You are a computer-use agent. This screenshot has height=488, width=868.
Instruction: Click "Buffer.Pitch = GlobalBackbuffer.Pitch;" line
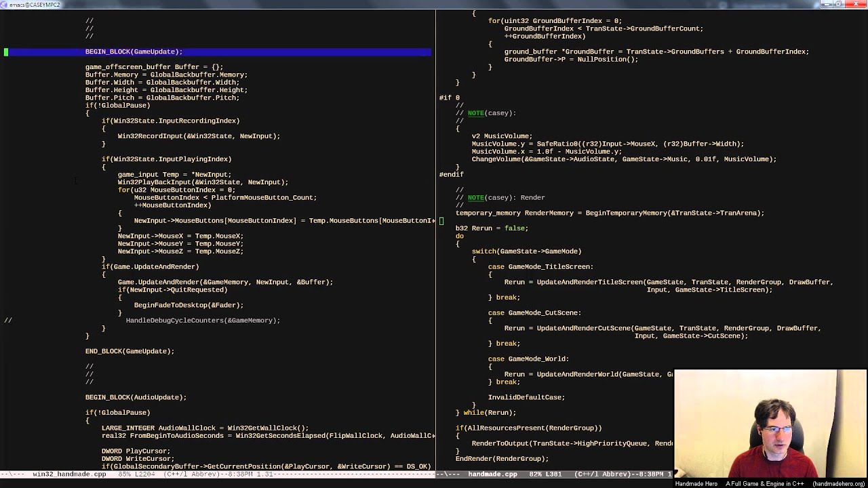pyautogui.click(x=162, y=98)
